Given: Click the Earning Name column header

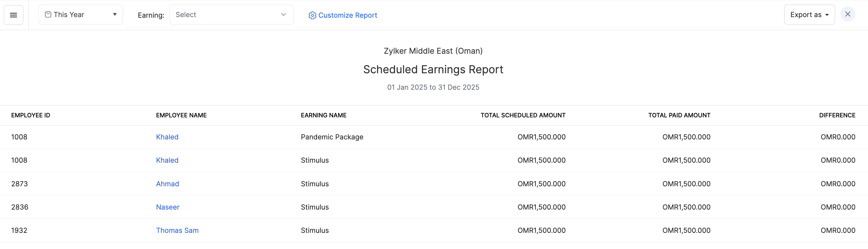Looking at the screenshot, I should tap(323, 115).
